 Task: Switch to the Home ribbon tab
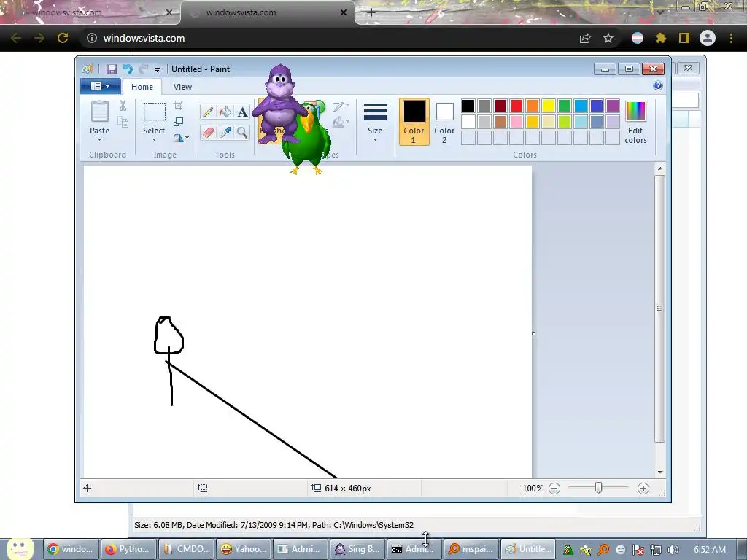click(142, 87)
